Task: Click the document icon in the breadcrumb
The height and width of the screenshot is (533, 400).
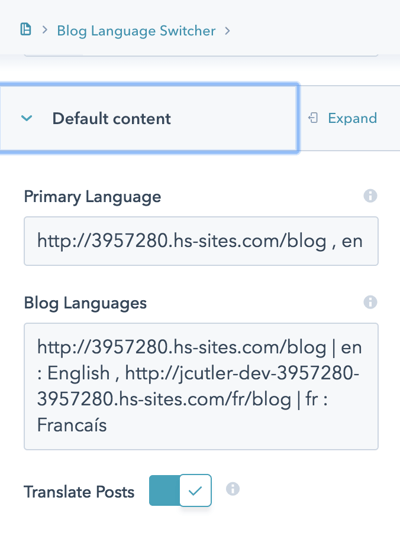Action: (x=26, y=30)
